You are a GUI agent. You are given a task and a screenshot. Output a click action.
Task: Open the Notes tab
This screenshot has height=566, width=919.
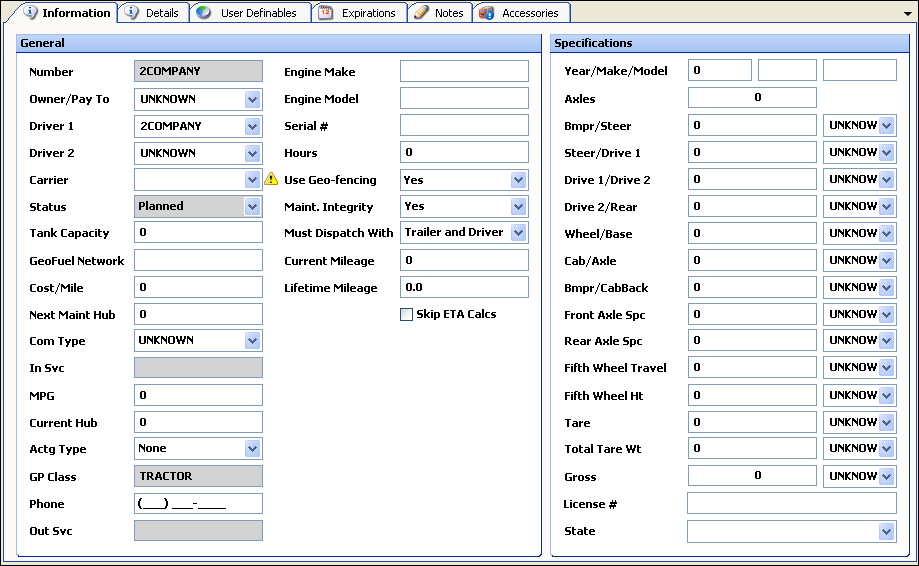tap(448, 13)
